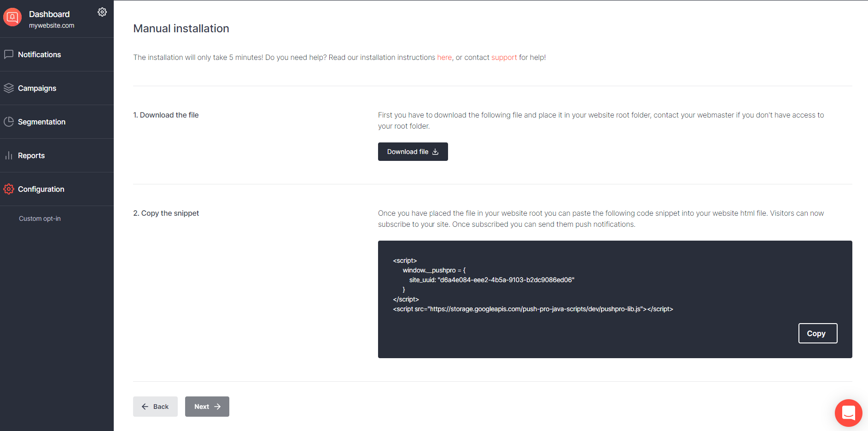This screenshot has height=431, width=868.
Task: Go to the Segmentation section
Action: coord(57,122)
